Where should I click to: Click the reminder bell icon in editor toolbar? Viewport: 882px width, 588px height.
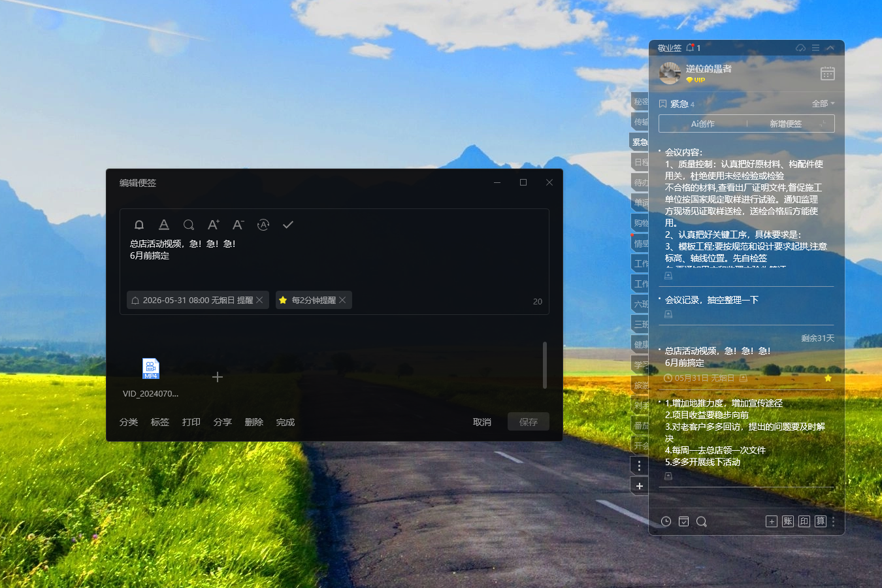(139, 225)
